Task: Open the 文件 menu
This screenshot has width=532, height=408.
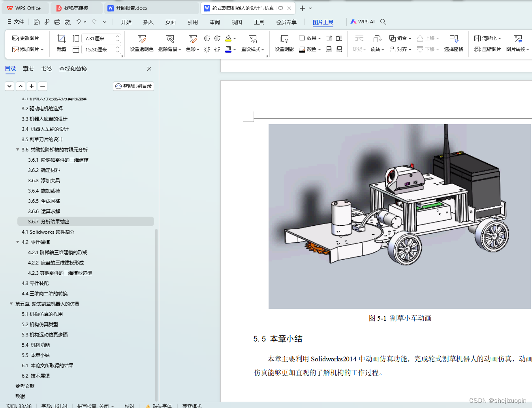Action: point(15,22)
